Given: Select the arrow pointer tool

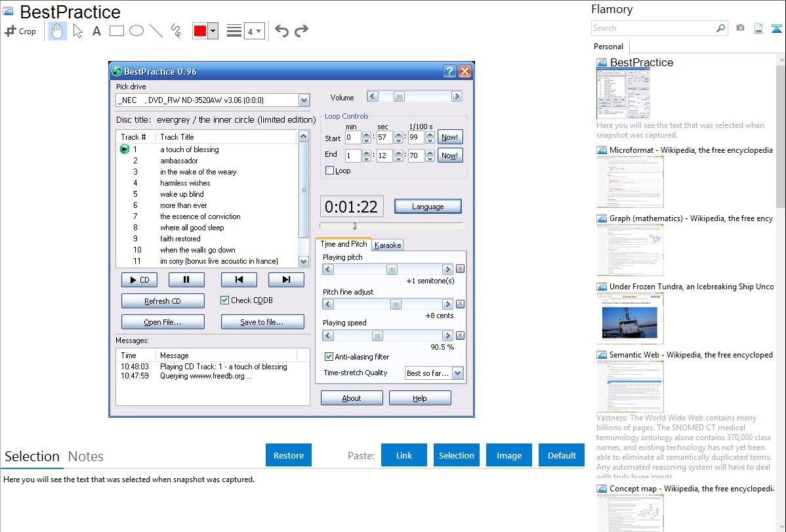Looking at the screenshot, I should pyautogui.click(x=77, y=31).
